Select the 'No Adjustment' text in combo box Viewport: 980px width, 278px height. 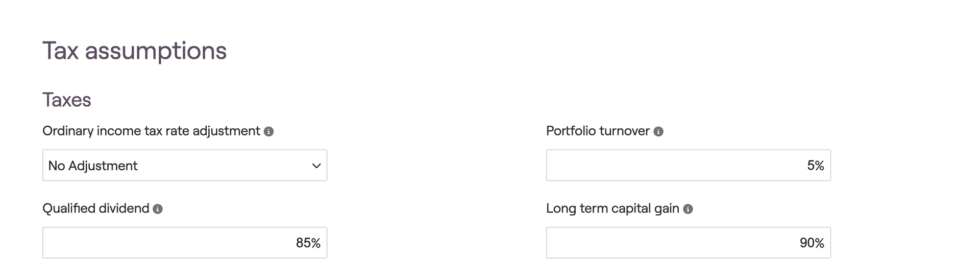click(x=92, y=166)
